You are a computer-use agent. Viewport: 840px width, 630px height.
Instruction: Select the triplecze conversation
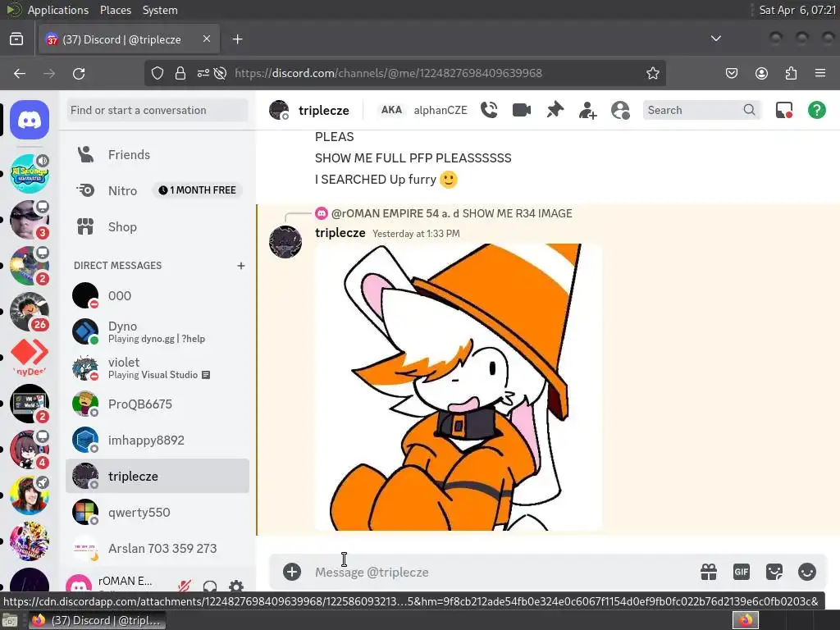(157, 477)
